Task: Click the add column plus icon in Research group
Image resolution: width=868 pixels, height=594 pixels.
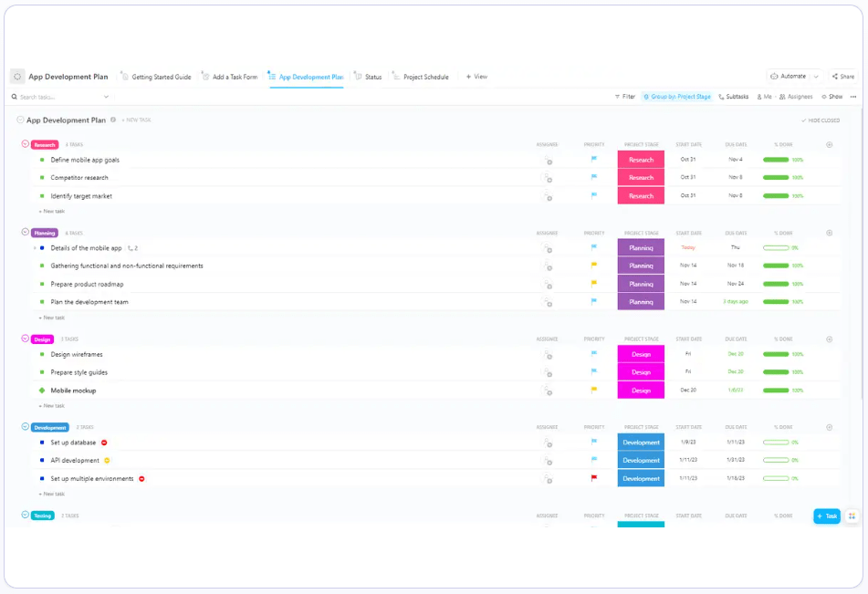Action: point(830,144)
